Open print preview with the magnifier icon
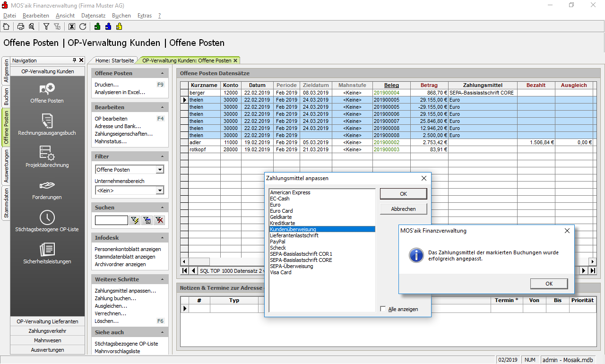The image size is (605, 364). click(31, 26)
